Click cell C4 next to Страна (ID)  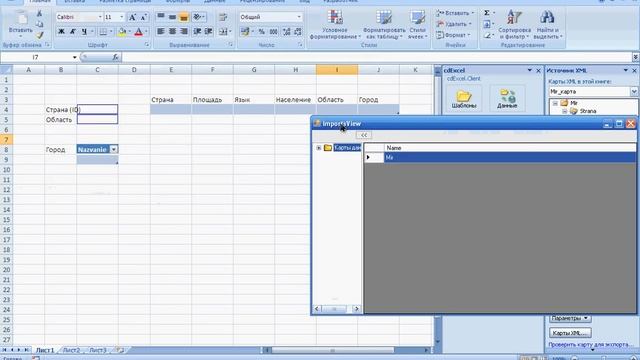98,109
